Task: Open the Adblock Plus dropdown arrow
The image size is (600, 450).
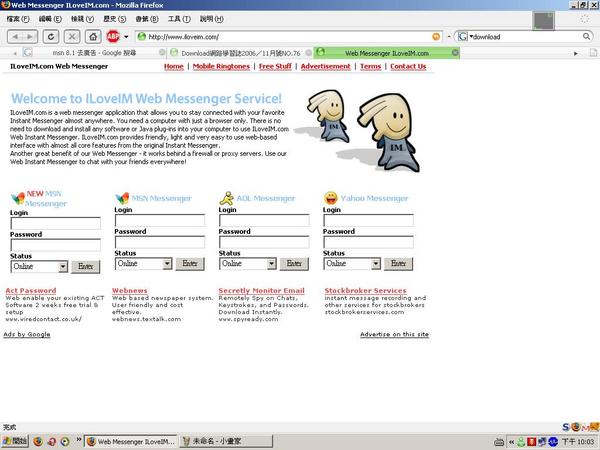Action: (126, 37)
